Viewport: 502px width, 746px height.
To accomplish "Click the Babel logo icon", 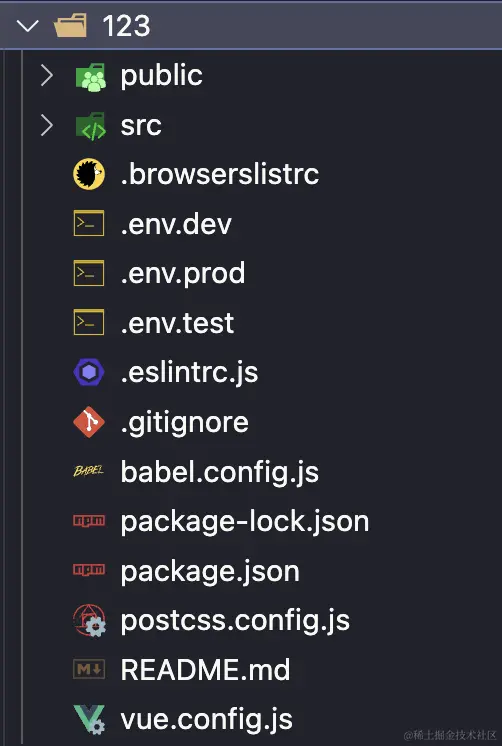I will 89,471.
